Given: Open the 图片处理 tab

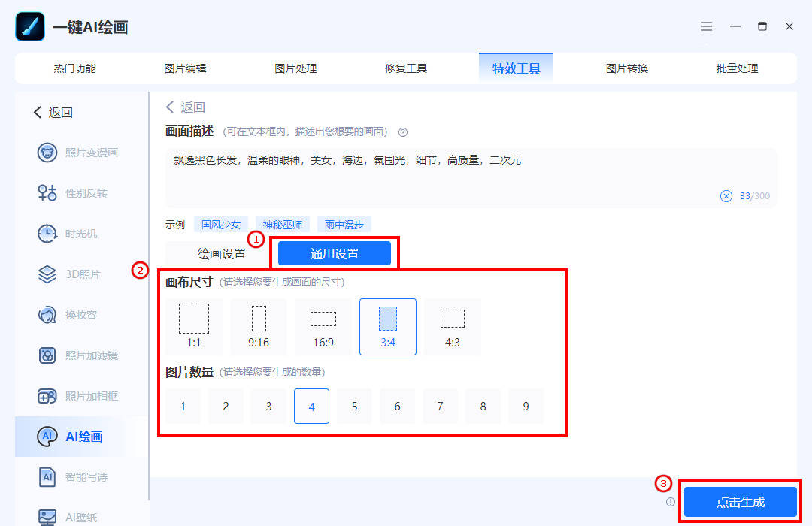Looking at the screenshot, I should [295, 68].
